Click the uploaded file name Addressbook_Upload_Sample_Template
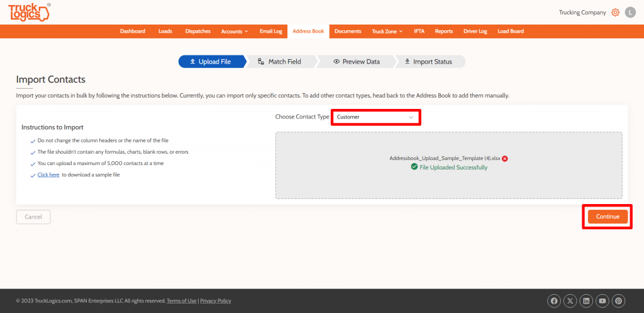The image size is (644, 313). (445, 158)
